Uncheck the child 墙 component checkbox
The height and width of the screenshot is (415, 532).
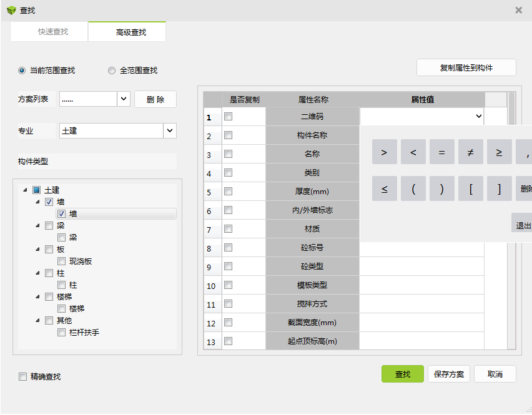tap(61, 214)
